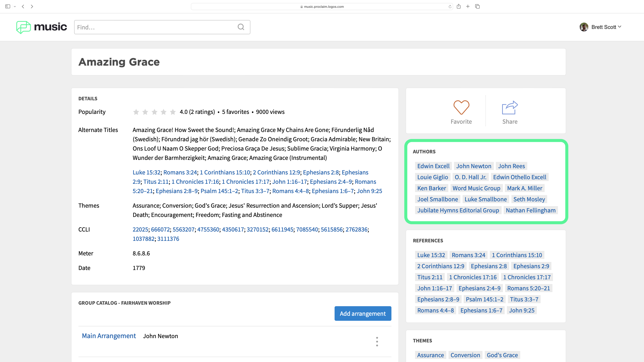Open Main Arrangement three-dot options menu
The image size is (644, 362).
pos(377,341)
